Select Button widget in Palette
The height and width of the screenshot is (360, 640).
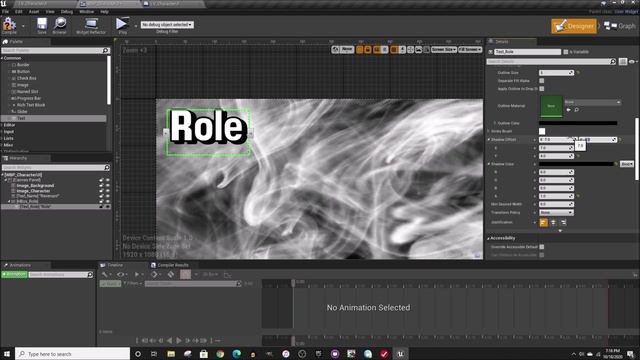pyautogui.click(x=23, y=71)
